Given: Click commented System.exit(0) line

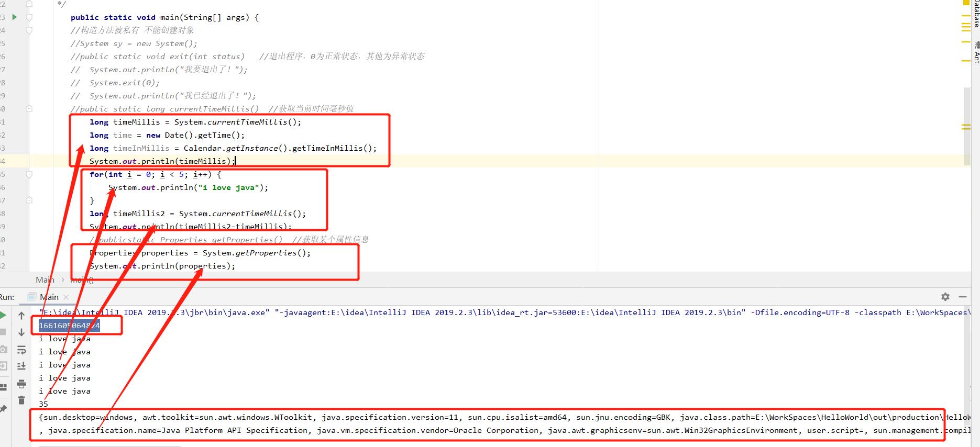Looking at the screenshot, I should 115,83.
